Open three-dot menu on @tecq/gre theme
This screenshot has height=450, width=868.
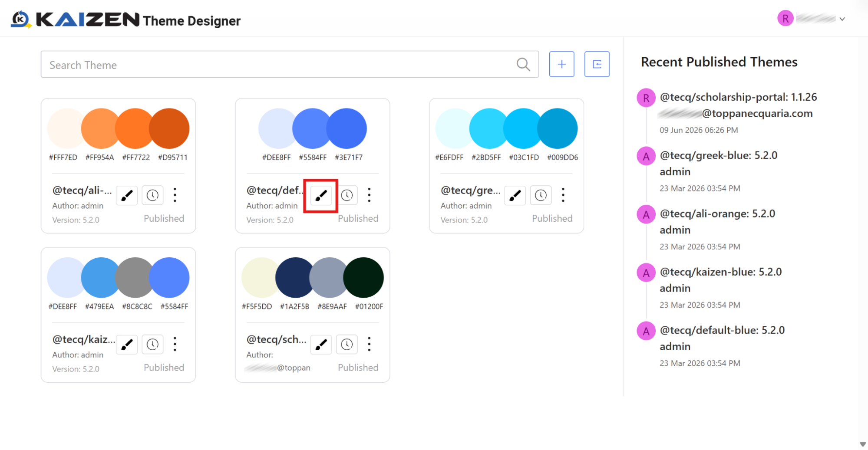[563, 195]
